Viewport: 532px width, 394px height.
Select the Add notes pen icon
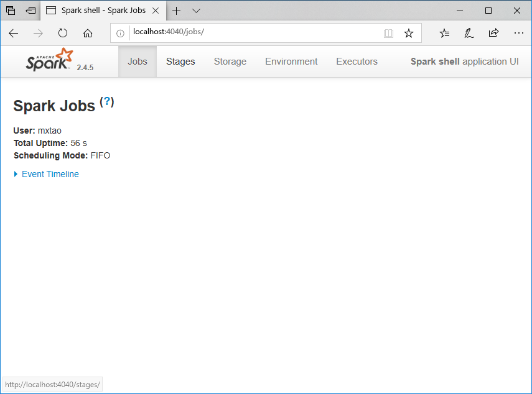tap(469, 33)
